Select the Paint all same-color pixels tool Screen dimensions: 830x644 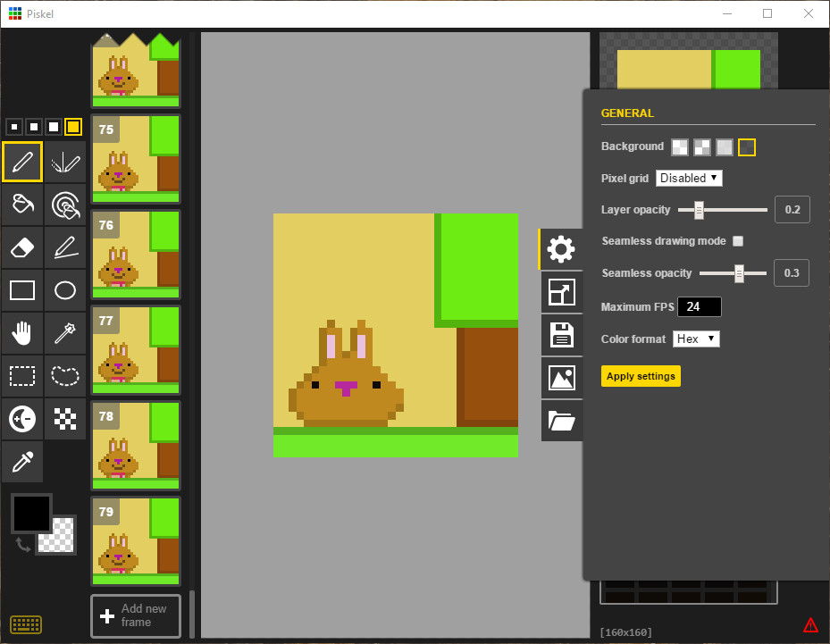tap(65, 205)
